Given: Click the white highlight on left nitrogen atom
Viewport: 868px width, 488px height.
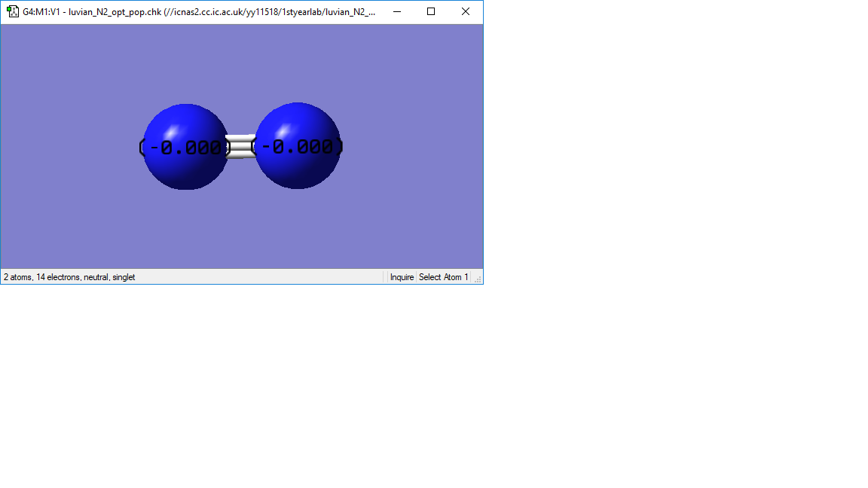Looking at the screenshot, I should coord(170,133).
